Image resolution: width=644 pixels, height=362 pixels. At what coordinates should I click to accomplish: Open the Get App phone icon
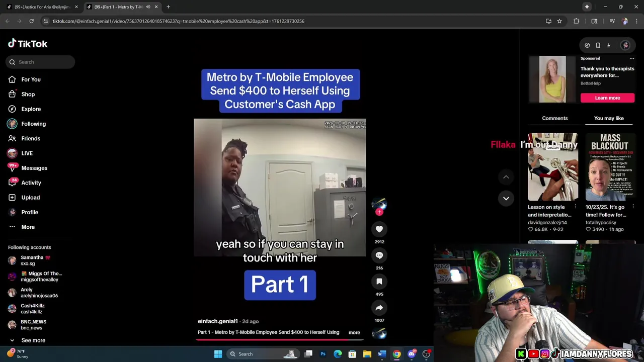click(598, 45)
